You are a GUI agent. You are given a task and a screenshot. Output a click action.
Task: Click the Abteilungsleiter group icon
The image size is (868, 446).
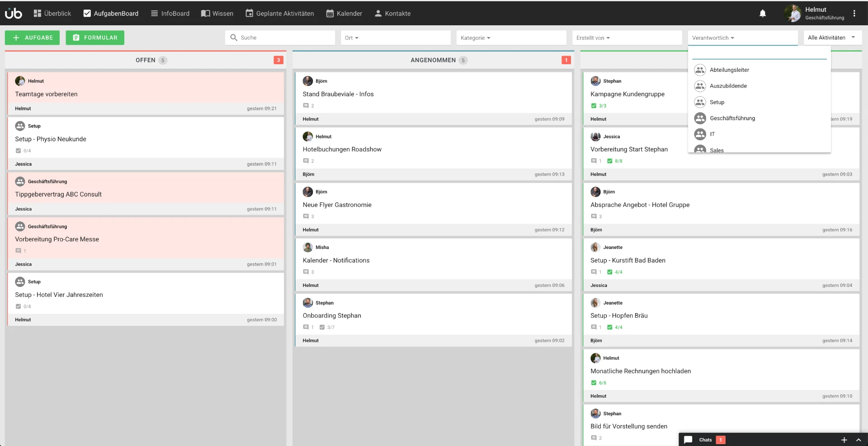click(700, 70)
